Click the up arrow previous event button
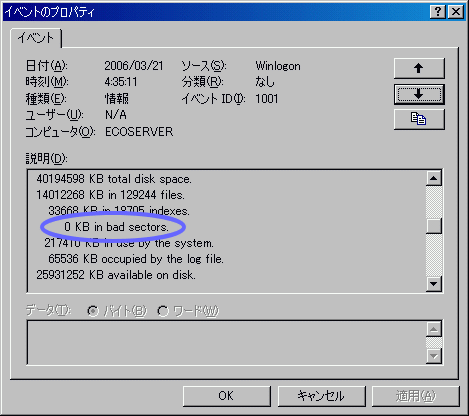This screenshot has width=469, height=416. click(419, 68)
